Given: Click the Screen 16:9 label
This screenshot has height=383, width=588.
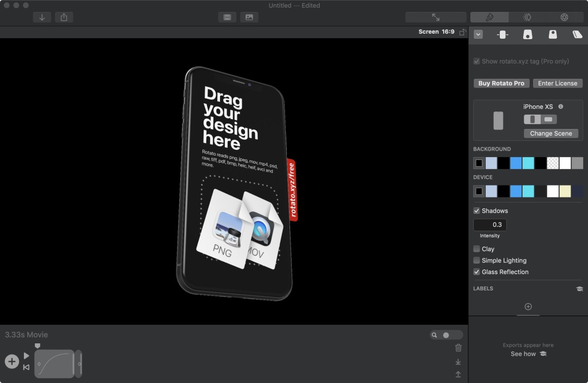Looking at the screenshot, I should [436, 32].
